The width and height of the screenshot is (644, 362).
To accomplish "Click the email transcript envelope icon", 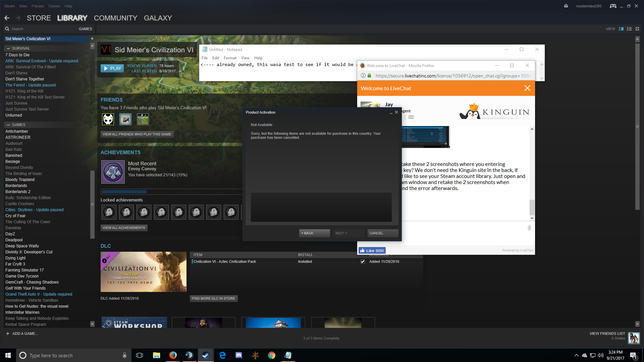I will coord(411,117).
